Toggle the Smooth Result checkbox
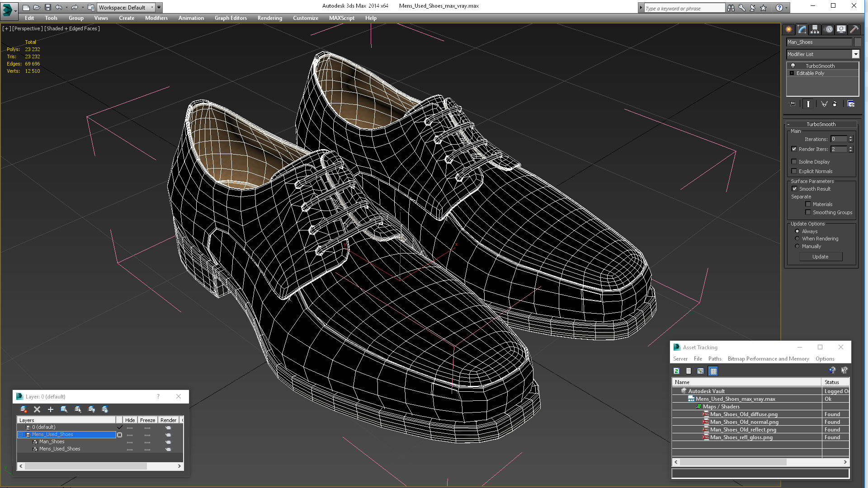The width and height of the screenshot is (868, 488). [x=794, y=189]
